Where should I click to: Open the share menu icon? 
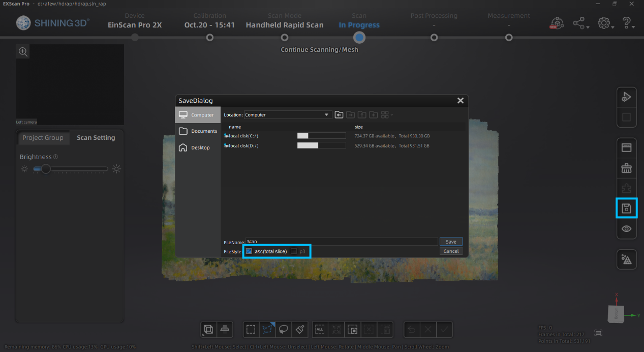tap(580, 23)
